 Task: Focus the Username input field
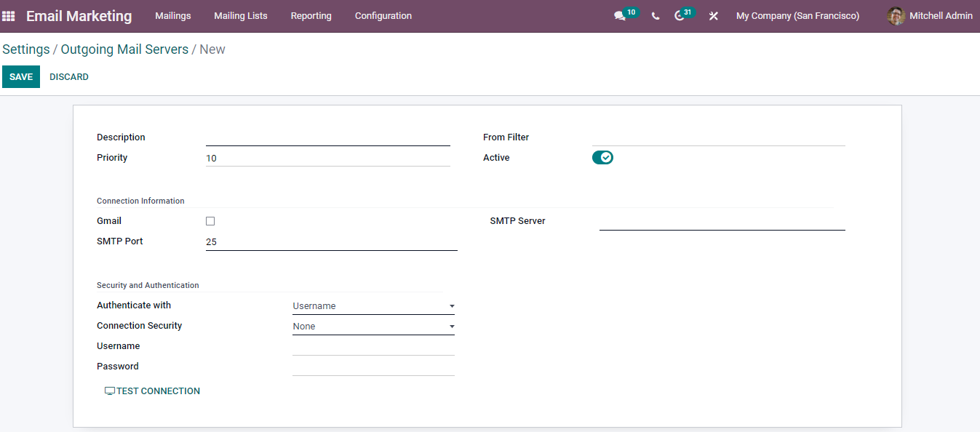[373, 347]
